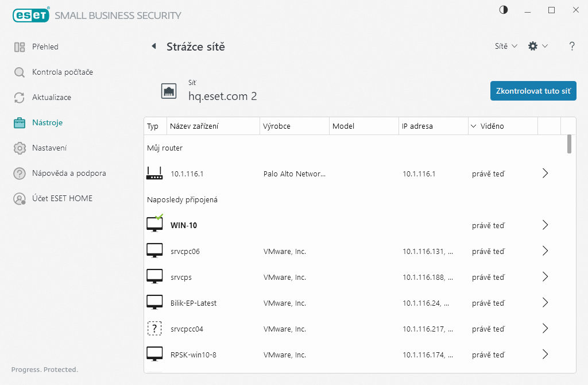Click the WIN-10 computer icon with checkmark

tap(154, 224)
